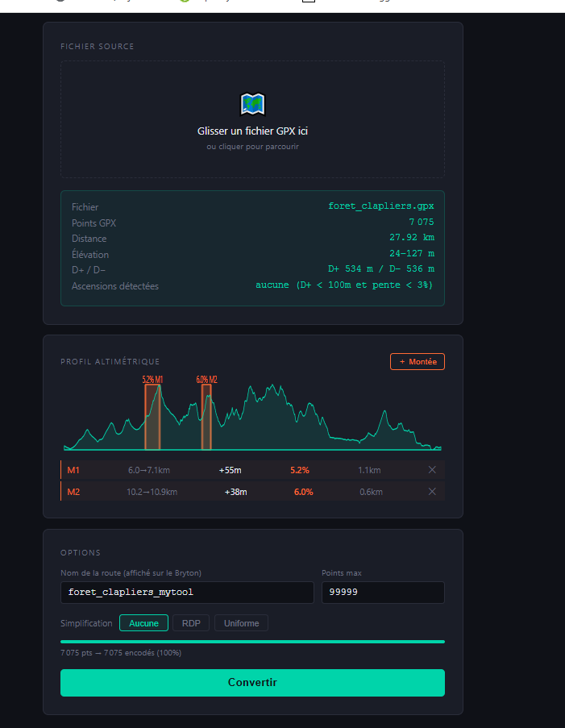Select the M2 climb row
The height and width of the screenshot is (728, 565).
point(252,492)
